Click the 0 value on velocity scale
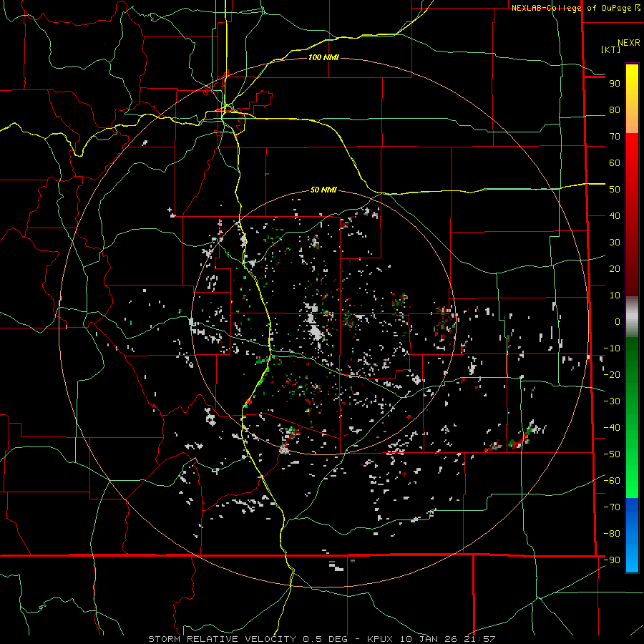The width and height of the screenshot is (644, 644). 618,322
